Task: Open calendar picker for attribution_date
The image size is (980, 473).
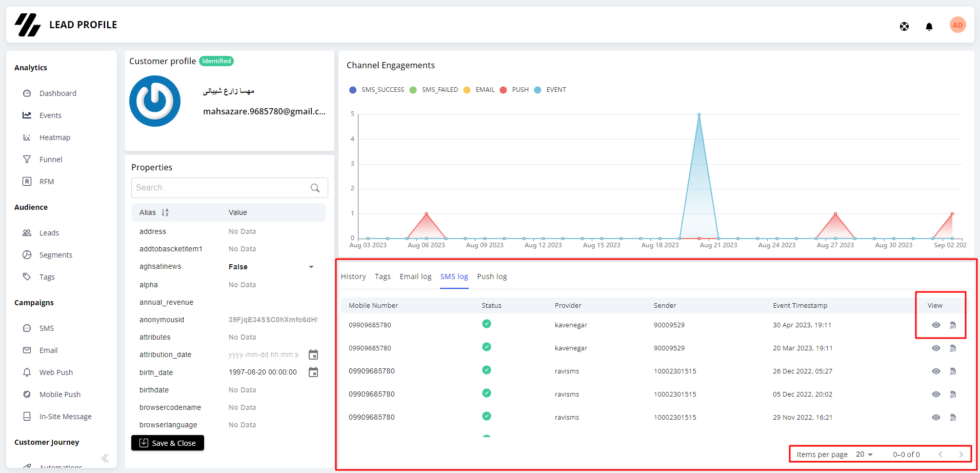Action: (313, 354)
